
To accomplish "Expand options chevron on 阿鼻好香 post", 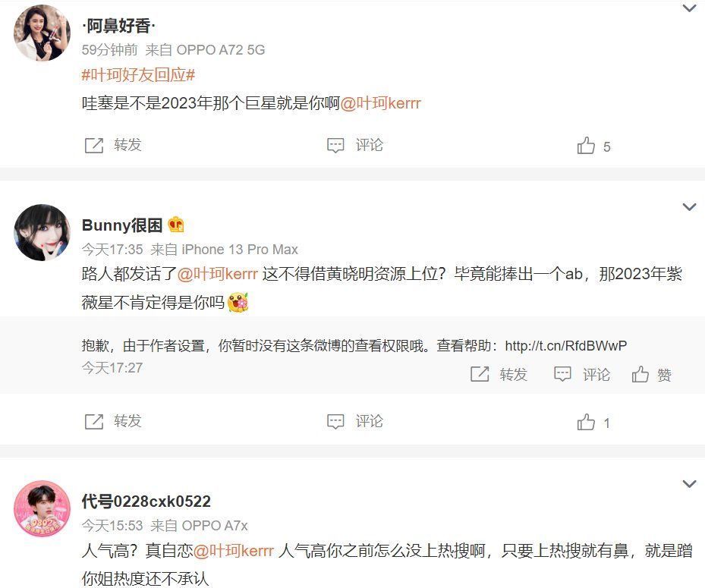I will tap(689, 8).
